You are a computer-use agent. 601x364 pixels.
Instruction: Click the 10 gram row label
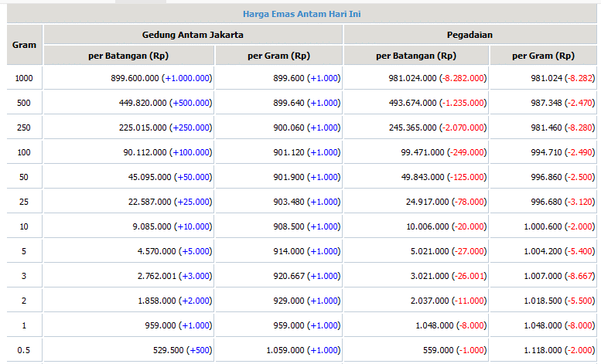(x=24, y=226)
